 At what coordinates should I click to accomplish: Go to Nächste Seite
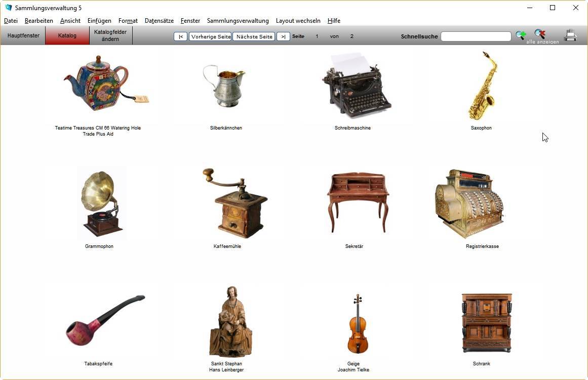pyautogui.click(x=254, y=36)
